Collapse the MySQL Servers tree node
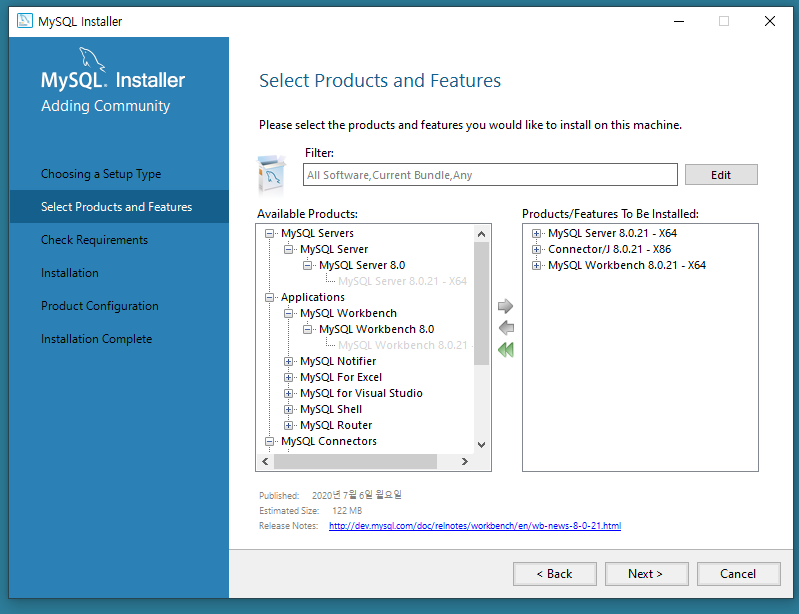Viewport: 799px width, 614px height. [x=269, y=234]
